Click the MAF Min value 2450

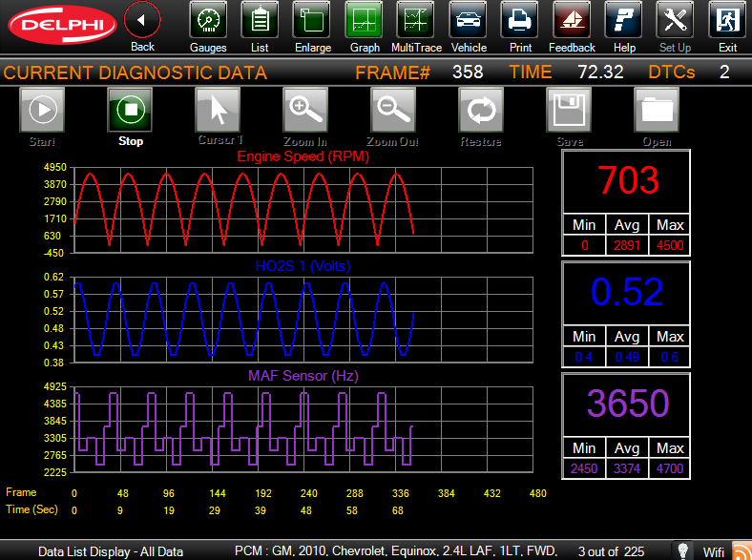(x=584, y=468)
